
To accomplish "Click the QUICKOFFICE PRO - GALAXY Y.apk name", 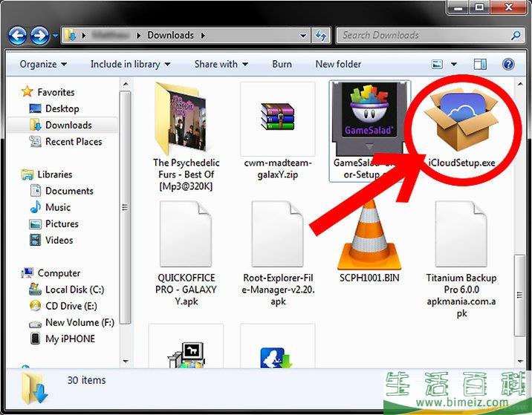I will pyautogui.click(x=186, y=290).
